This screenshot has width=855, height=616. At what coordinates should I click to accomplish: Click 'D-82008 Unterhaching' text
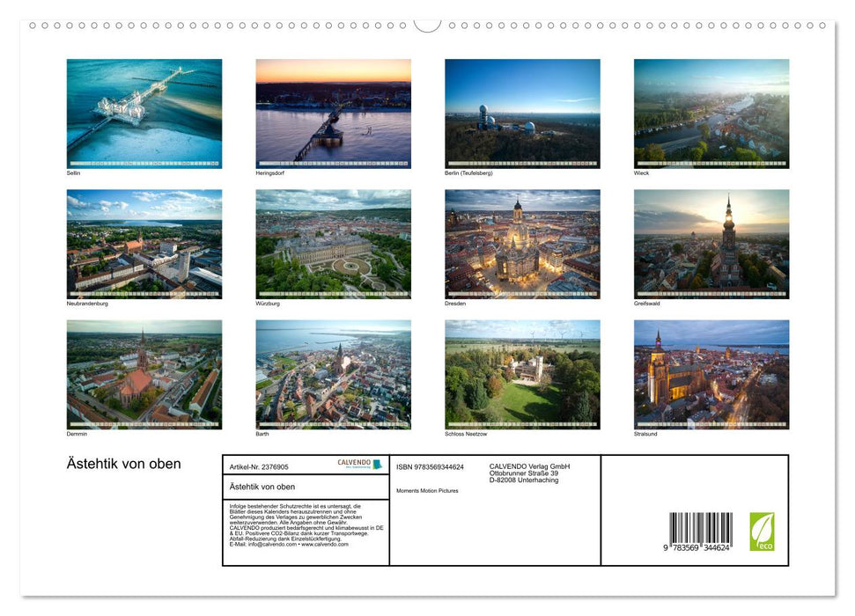click(x=523, y=480)
